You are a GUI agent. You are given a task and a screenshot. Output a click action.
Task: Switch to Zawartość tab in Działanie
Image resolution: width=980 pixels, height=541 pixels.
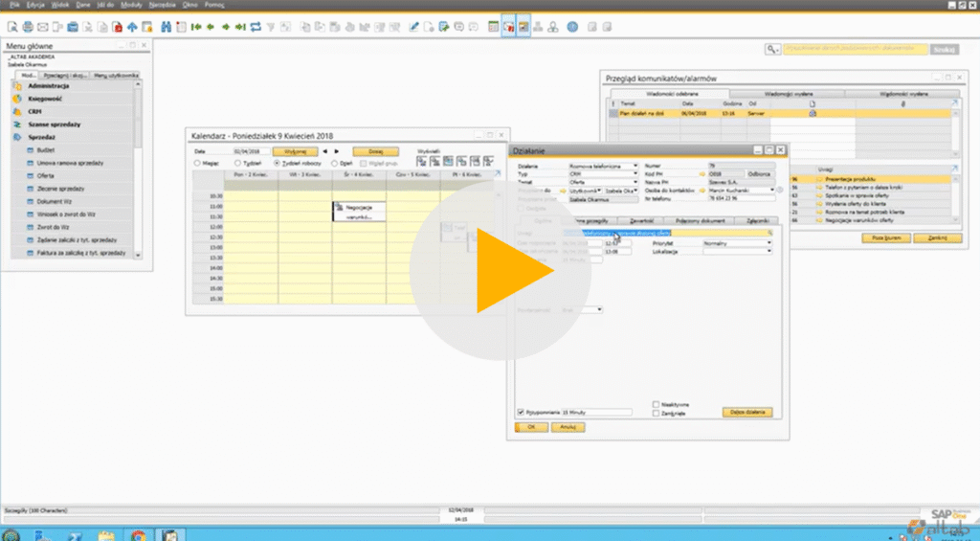(642, 221)
